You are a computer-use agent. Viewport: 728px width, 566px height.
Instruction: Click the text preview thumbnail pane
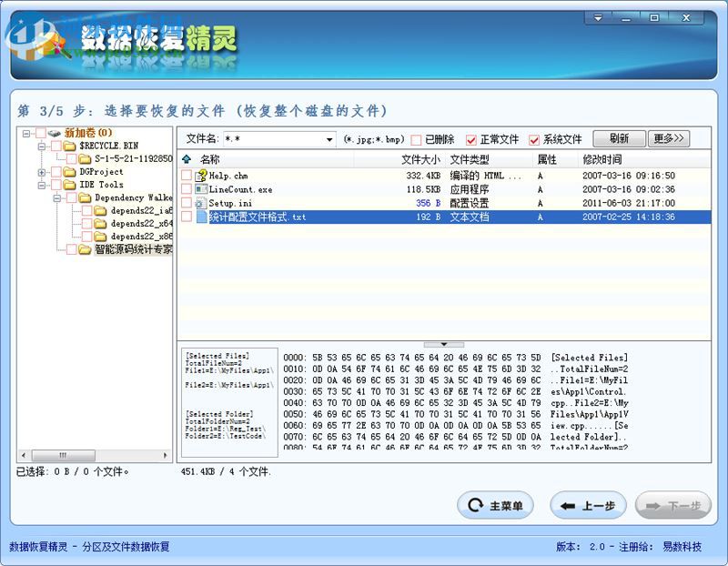click(x=229, y=402)
